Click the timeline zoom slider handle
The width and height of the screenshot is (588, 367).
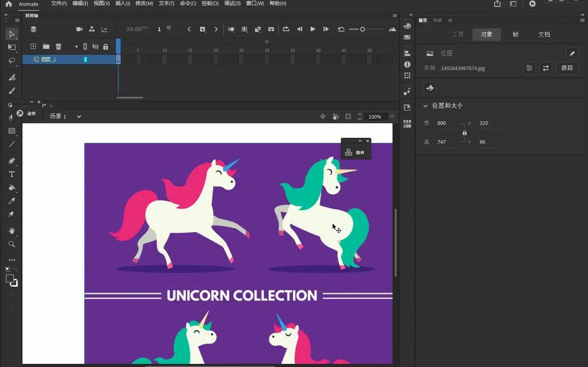point(363,29)
